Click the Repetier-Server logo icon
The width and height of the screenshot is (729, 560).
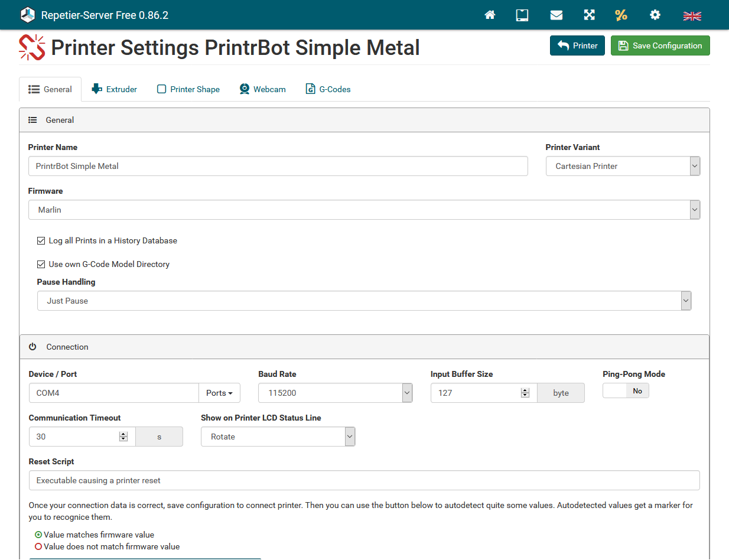27,15
